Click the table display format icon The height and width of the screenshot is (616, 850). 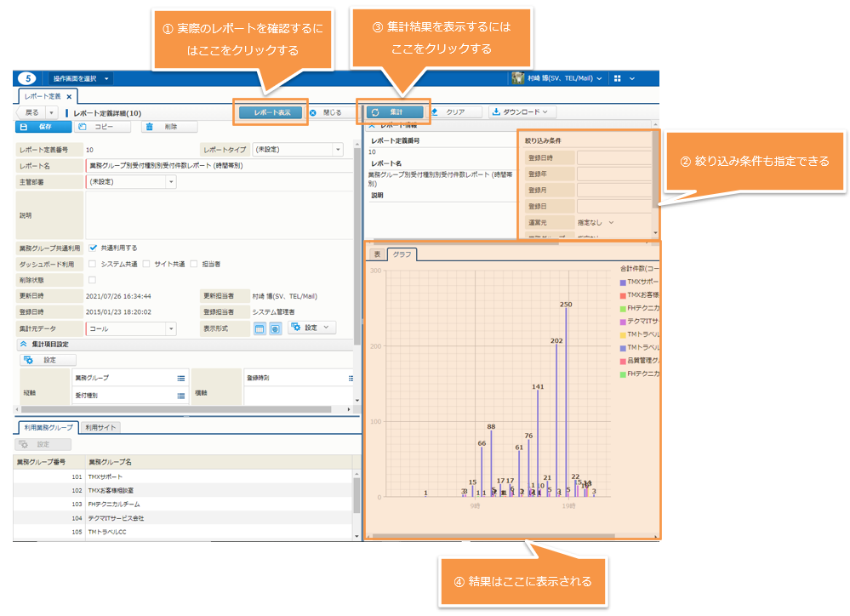click(x=260, y=328)
